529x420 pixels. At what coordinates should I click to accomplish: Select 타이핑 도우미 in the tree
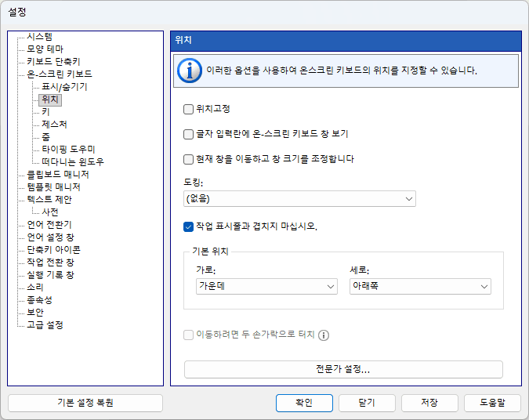(x=68, y=149)
